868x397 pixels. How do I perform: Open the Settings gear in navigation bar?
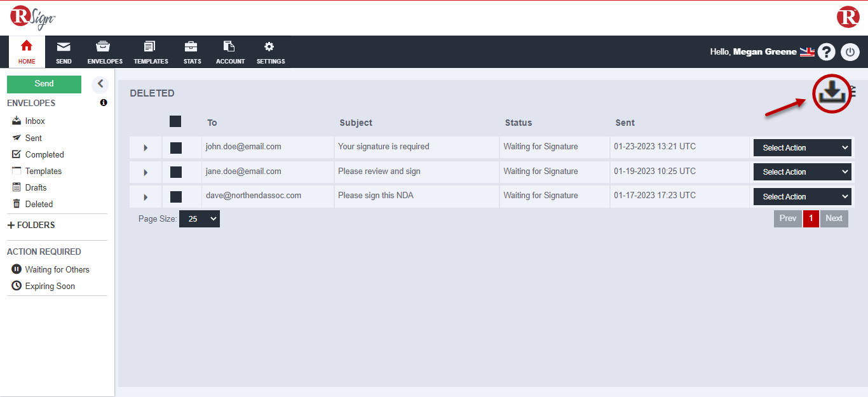click(x=270, y=52)
